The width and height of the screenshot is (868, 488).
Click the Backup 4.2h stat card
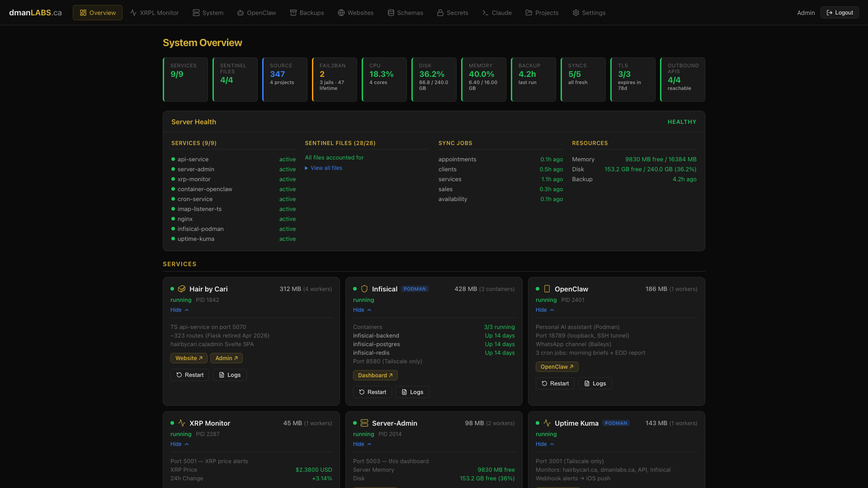pyautogui.click(x=533, y=80)
